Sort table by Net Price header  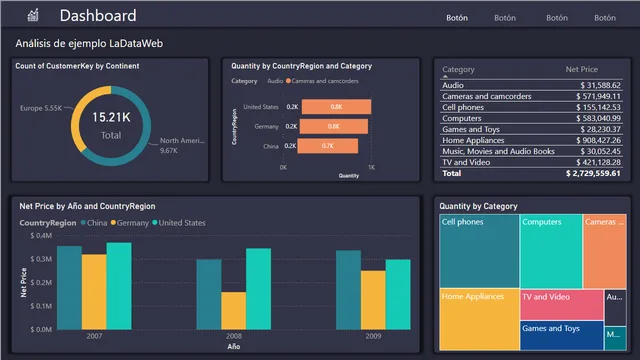(x=581, y=69)
